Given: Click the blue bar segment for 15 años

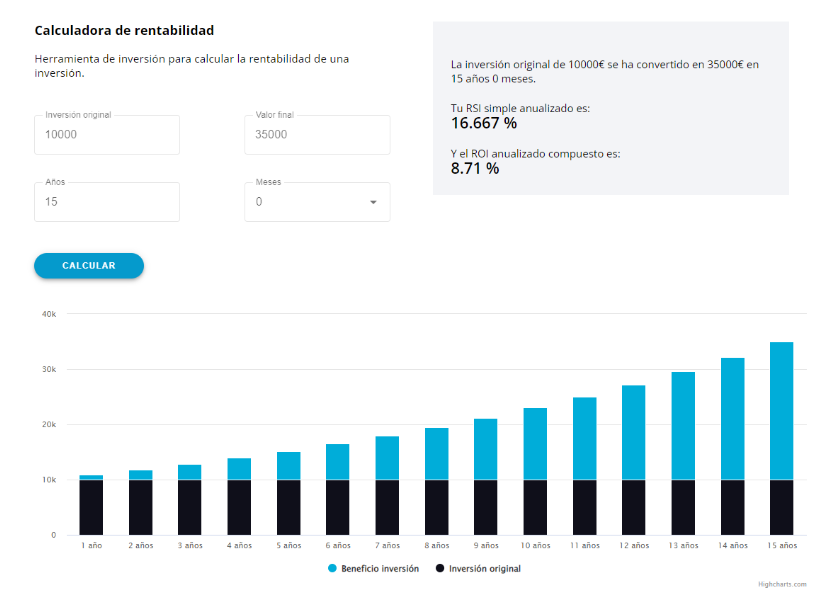Looking at the screenshot, I should click(x=781, y=410).
